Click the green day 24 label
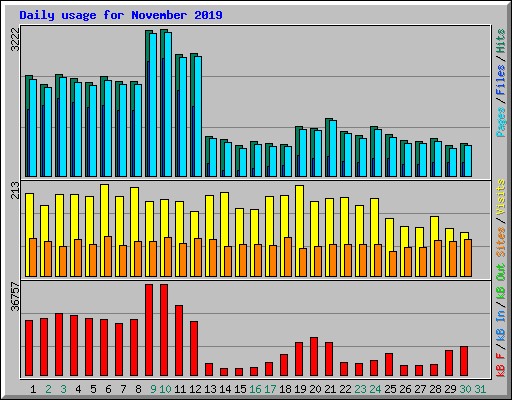 coord(375,389)
